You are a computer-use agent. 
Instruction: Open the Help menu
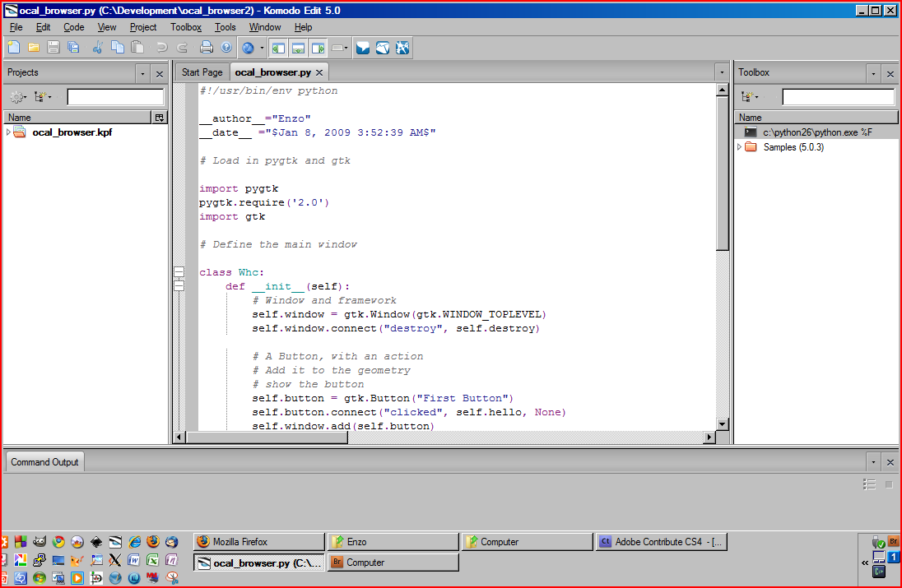[303, 27]
